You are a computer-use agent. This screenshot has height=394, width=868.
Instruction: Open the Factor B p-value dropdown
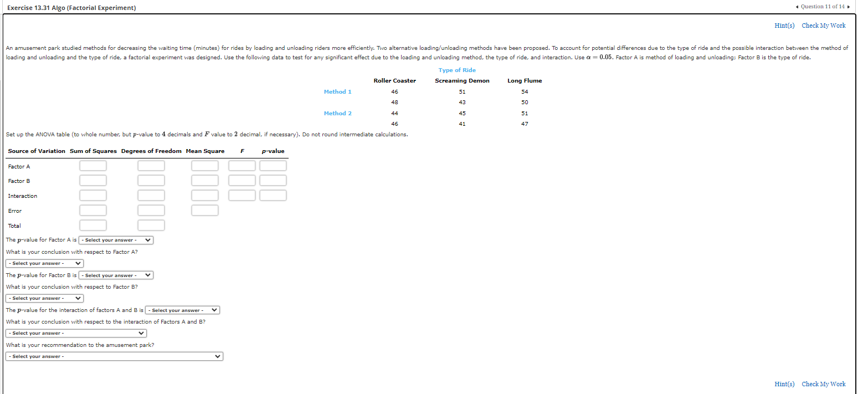pos(115,275)
